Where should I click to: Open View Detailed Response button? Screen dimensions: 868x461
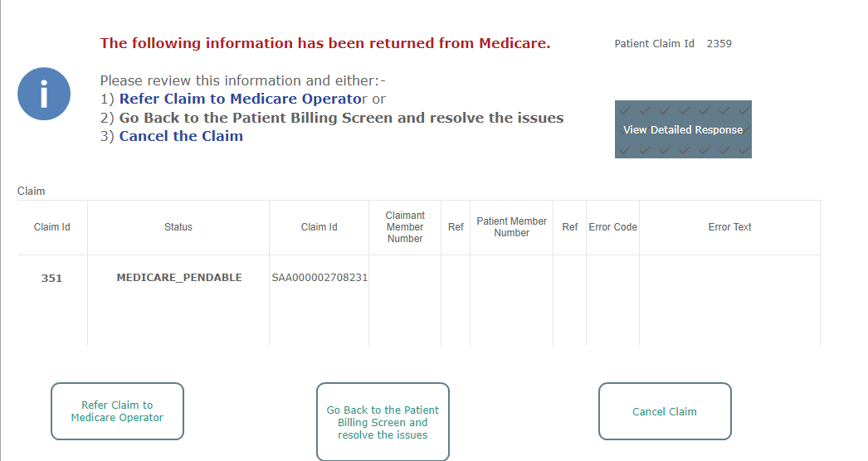pos(683,129)
